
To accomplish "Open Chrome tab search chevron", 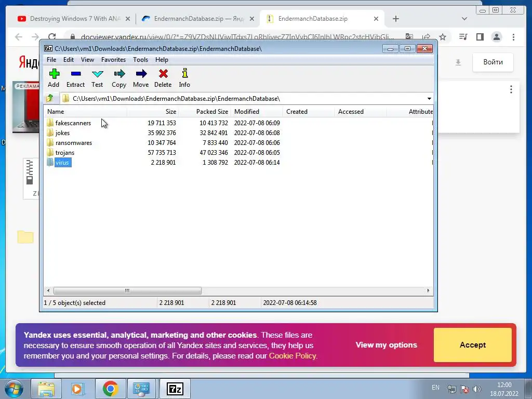I will click(x=464, y=19).
